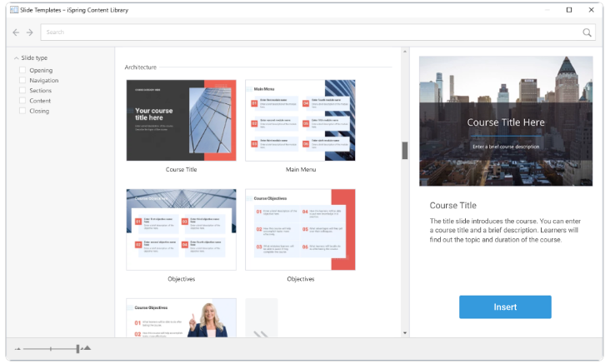
Task: Maximize the Slide Templates window
Action: [569, 9]
